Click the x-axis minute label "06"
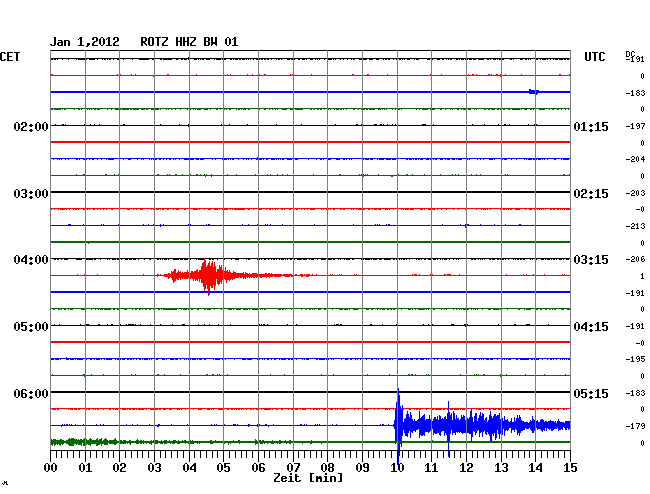The image size is (650, 494). [x=258, y=468]
